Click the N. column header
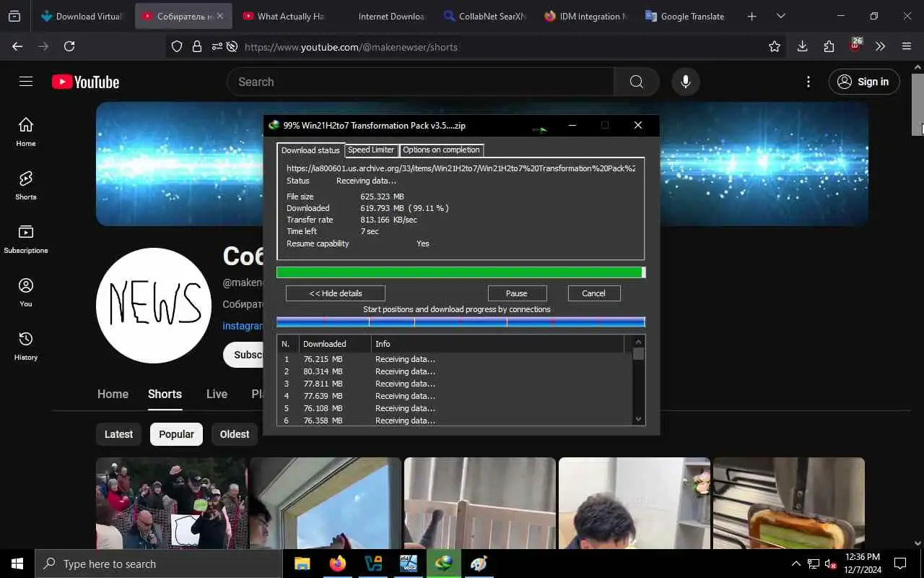Viewport: 924px width, 578px height. click(x=288, y=344)
